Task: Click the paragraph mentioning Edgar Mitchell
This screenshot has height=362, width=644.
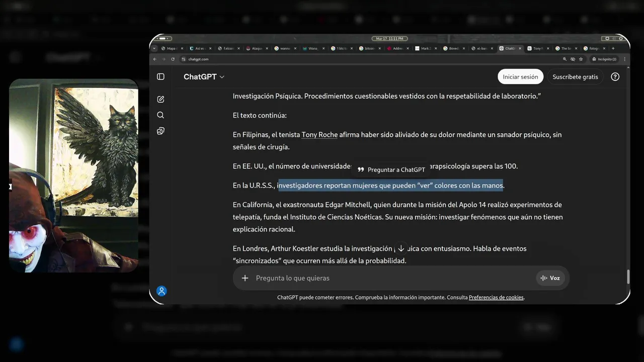Action: (397, 217)
